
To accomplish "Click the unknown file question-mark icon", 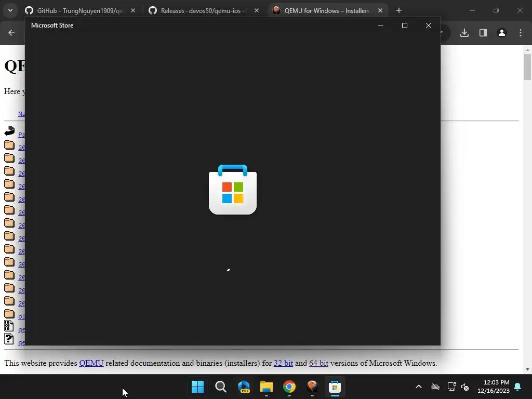I will 8,339.
